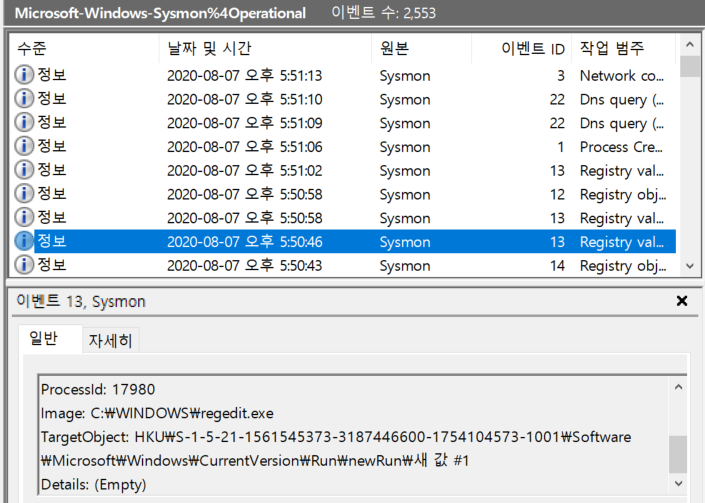Click the ProcessId: 17980 line

click(98, 389)
